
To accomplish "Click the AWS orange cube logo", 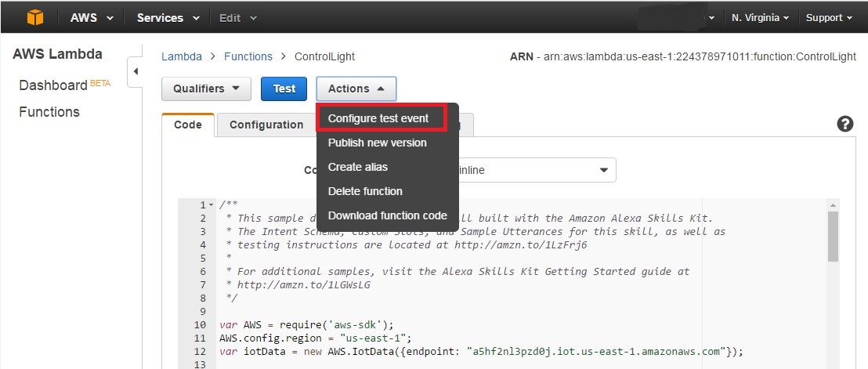I will (x=35, y=18).
